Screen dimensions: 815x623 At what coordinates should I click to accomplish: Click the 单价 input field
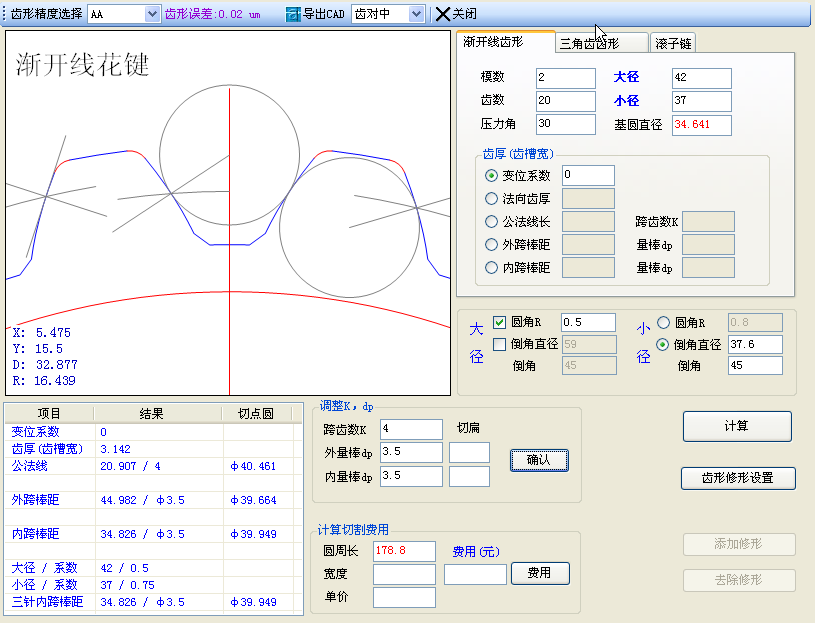(404, 597)
